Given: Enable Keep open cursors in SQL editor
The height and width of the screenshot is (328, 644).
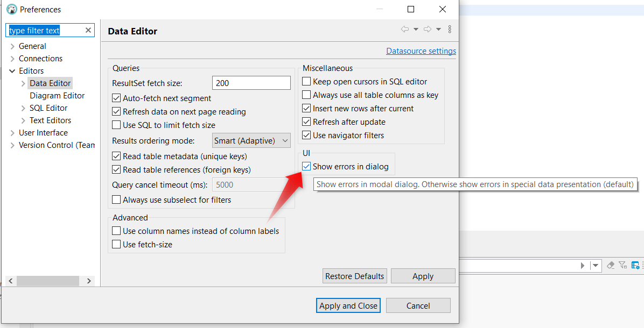Looking at the screenshot, I should tap(306, 81).
